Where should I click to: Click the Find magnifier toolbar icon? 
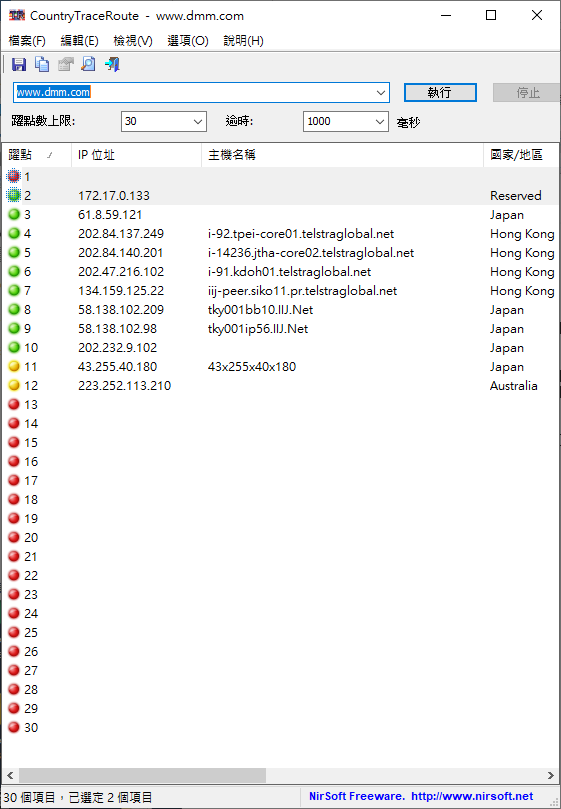(x=89, y=64)
